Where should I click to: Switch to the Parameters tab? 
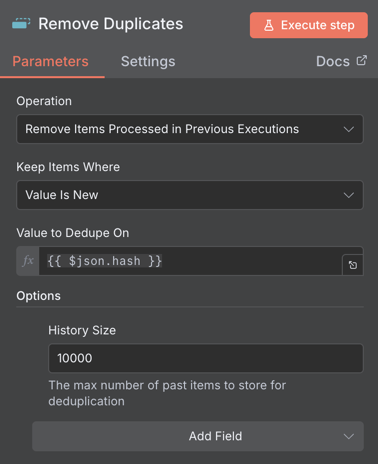(50, 62)
